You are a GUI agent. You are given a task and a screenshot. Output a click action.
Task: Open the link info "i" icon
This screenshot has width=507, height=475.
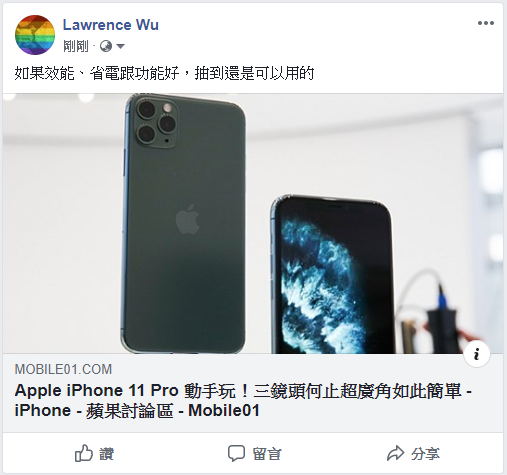(477, 354)
